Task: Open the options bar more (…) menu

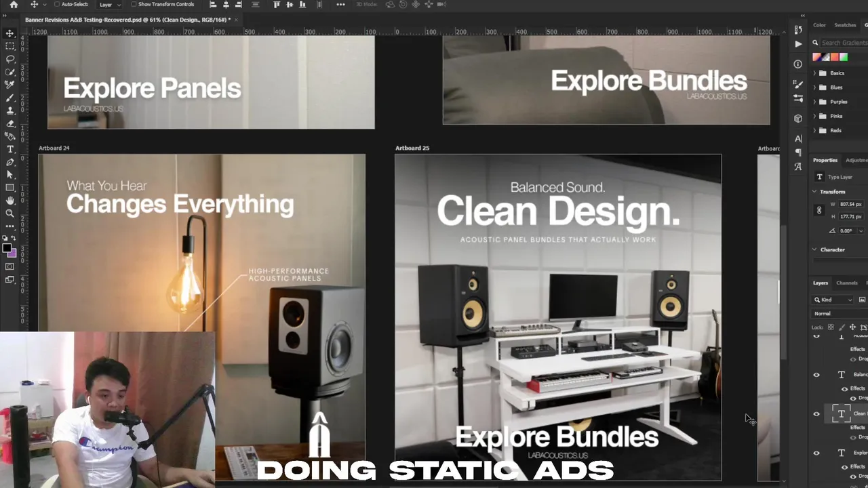Action: click(340, 5)
